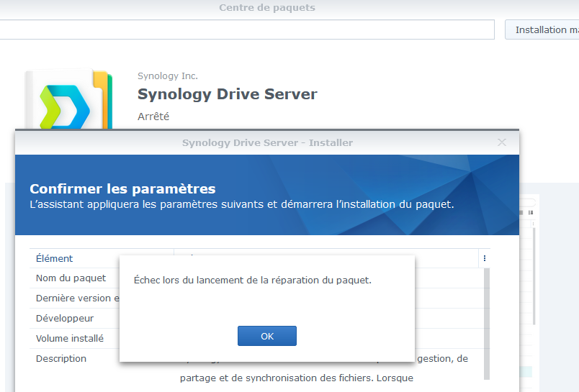The width and height of the screenshot is (579, 392).
Task: Select the Description row label
Action: click(61, 359)
